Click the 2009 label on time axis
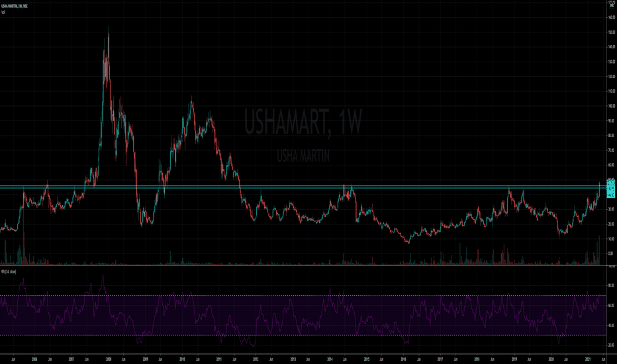Image resolution: width=617 pixels, height=364 pixels. 145,359
